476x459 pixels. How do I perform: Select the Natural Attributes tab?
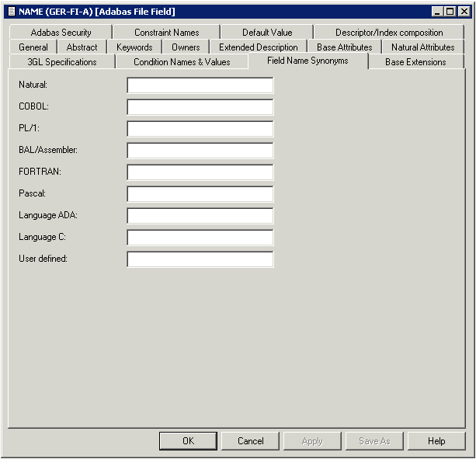click(x=422, y=47)
